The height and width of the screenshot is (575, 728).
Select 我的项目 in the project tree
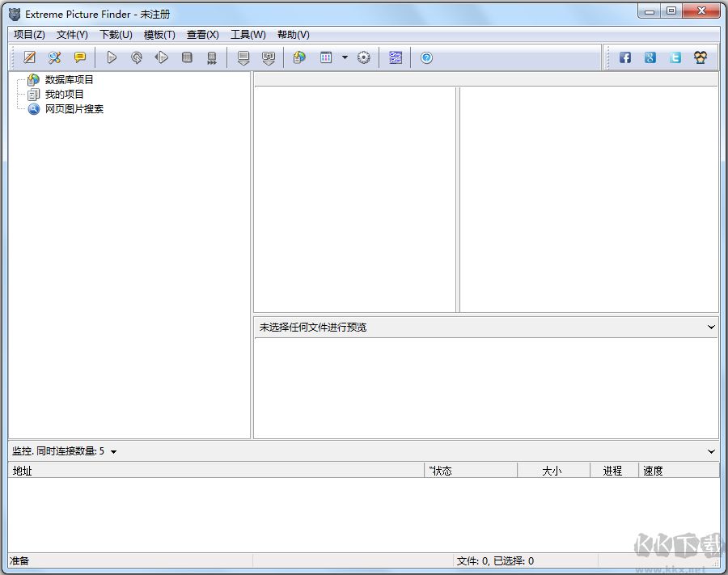coord(62,94)
